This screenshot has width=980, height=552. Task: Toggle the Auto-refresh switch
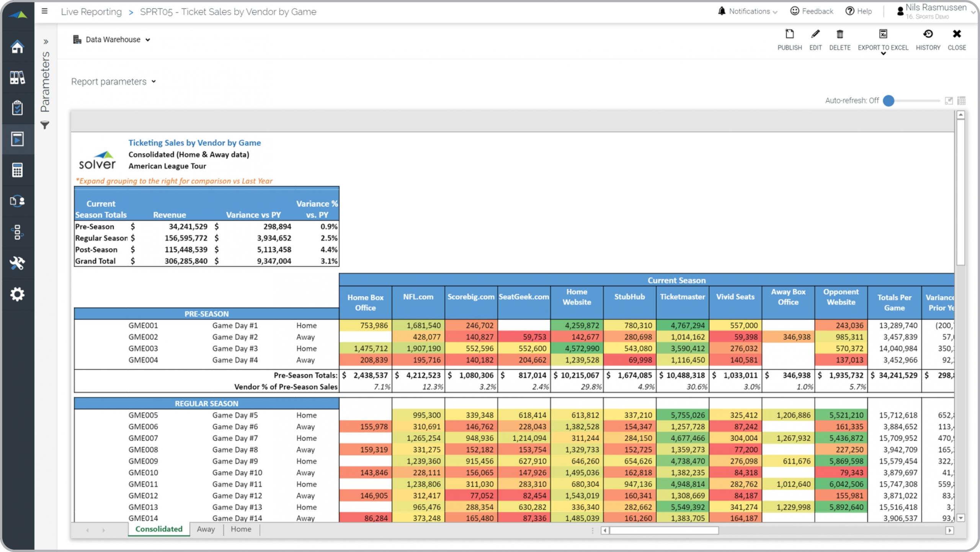889,101
